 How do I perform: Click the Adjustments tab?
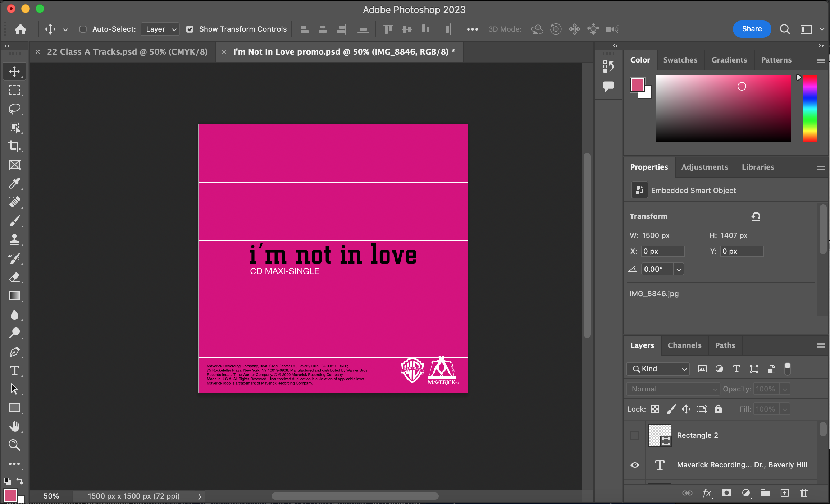coord(704,166)
